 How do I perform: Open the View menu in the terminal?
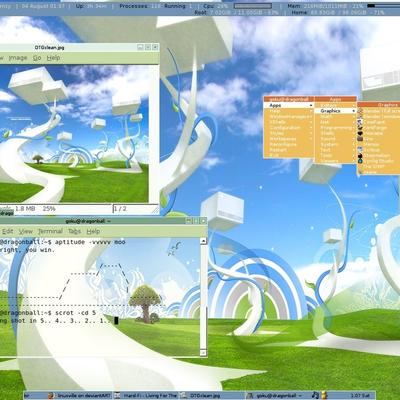tap(26, 231)
